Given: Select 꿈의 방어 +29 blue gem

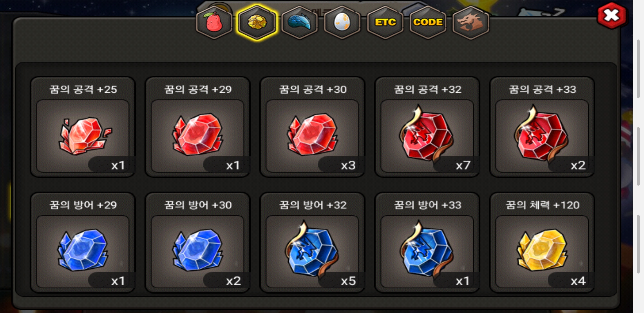Looking at the screenshot, I should (x=83, y=243).
